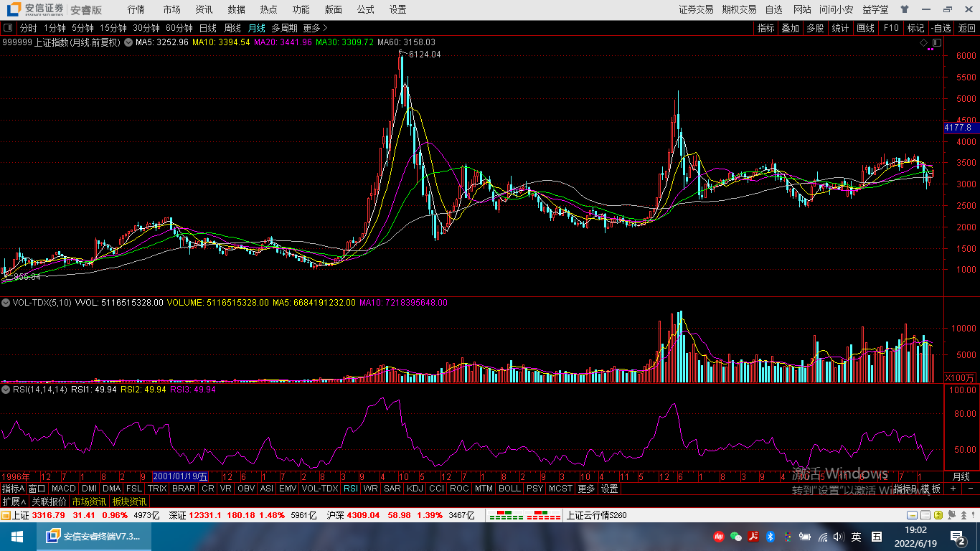Click the 画线 toolbar button
Viewport: 980px width, 551px height.
point(865,28)
